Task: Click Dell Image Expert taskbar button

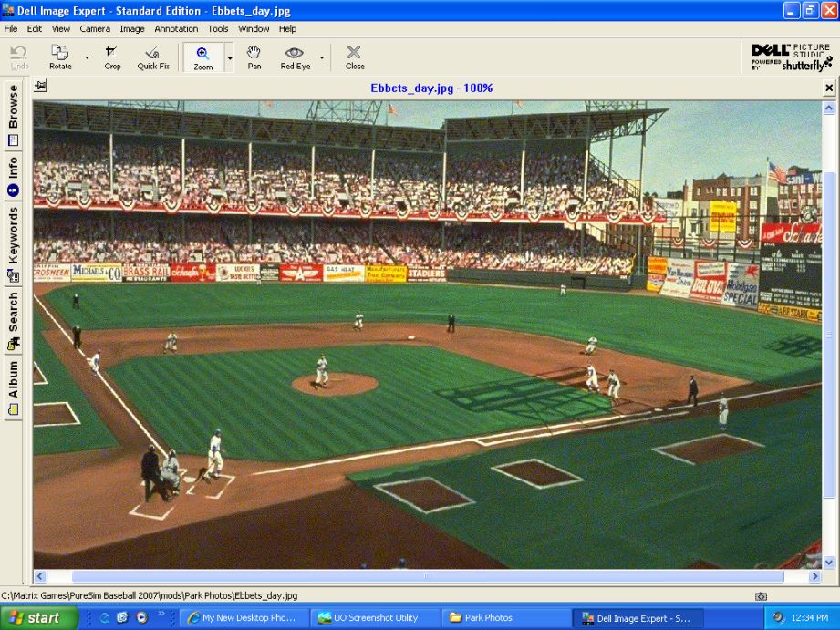Action: [638, 617]
